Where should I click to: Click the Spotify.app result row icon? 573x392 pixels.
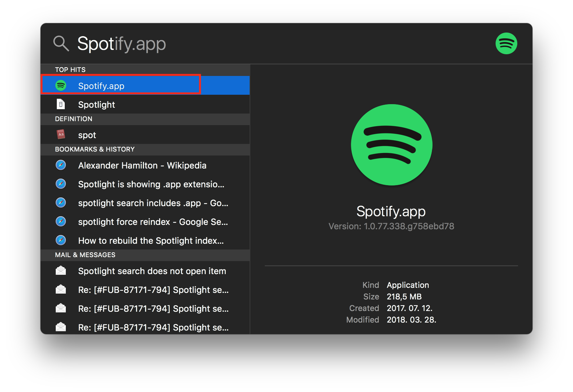pos(61,85)
